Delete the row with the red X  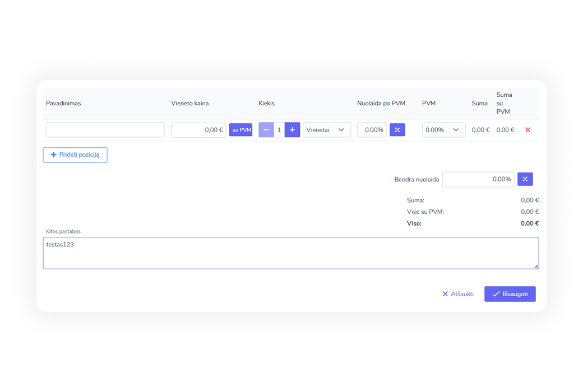(528, 130)
